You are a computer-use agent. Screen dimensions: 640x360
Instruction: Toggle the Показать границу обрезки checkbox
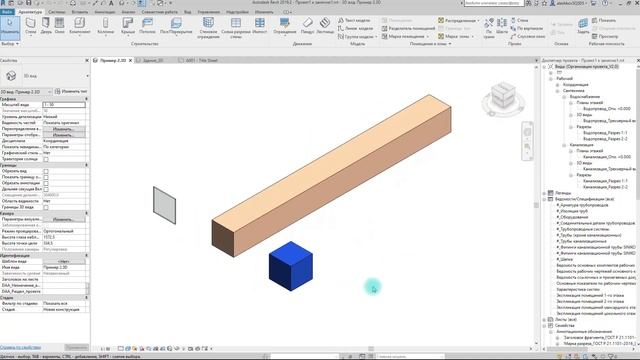[x=46, y=178]
